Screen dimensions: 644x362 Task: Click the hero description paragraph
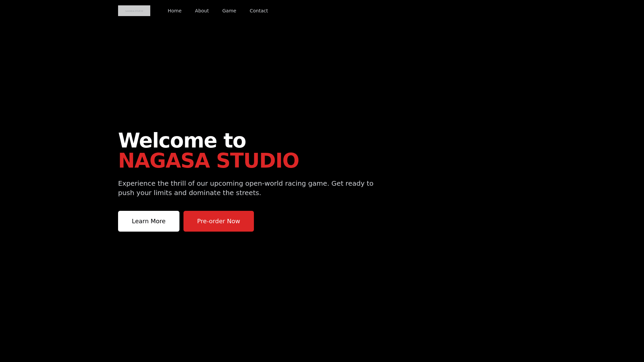coord(246,188)
